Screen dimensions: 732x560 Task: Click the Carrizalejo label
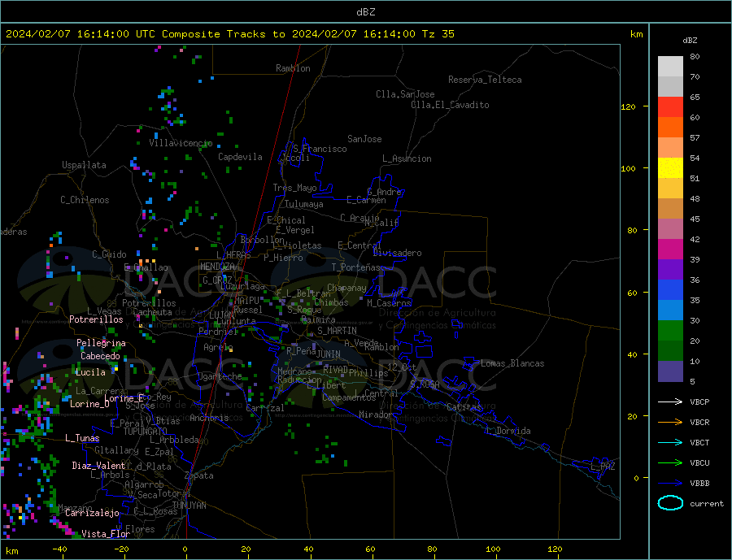92,514
